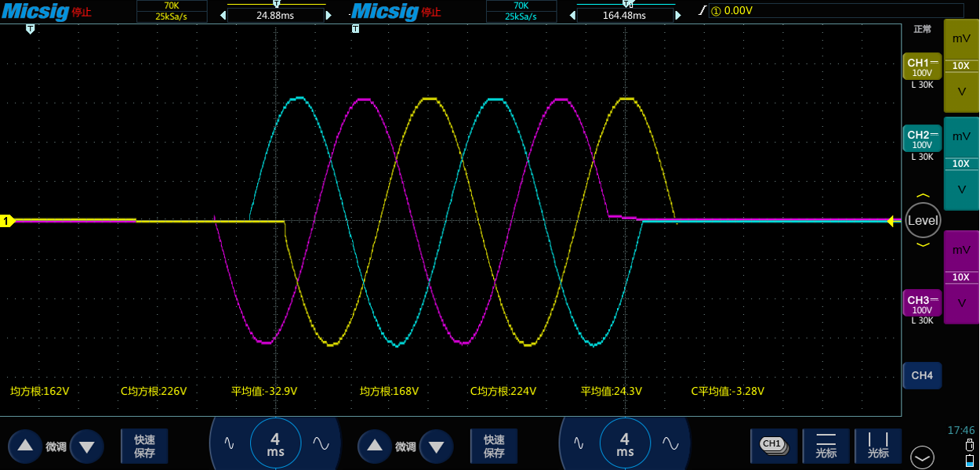
Task: Toggle the CH2 channel button
Action: tap(922, 139)
